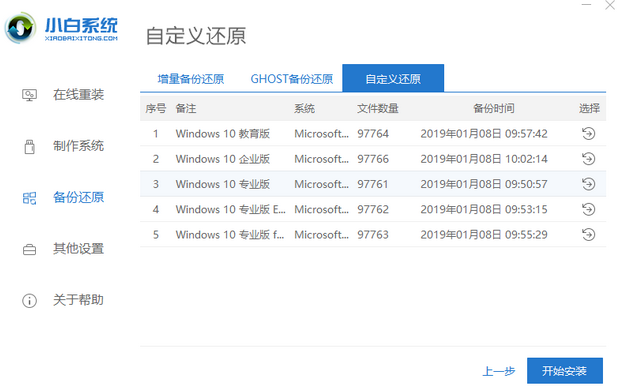Click backup time 2019年01月08日 09:50:57
Screen dimensions: 619x388
point(484,184)
